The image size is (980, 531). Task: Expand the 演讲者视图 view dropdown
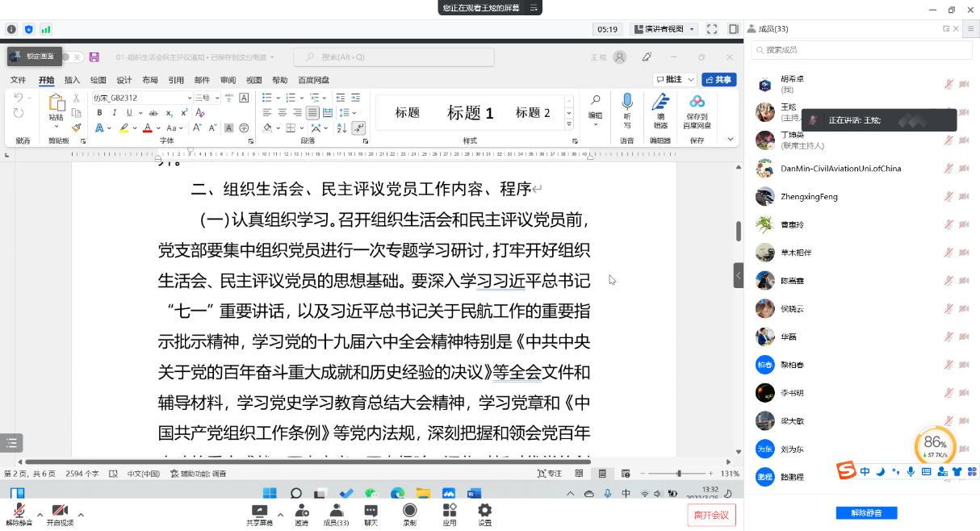pyautogui.click(x=663, y=29)
